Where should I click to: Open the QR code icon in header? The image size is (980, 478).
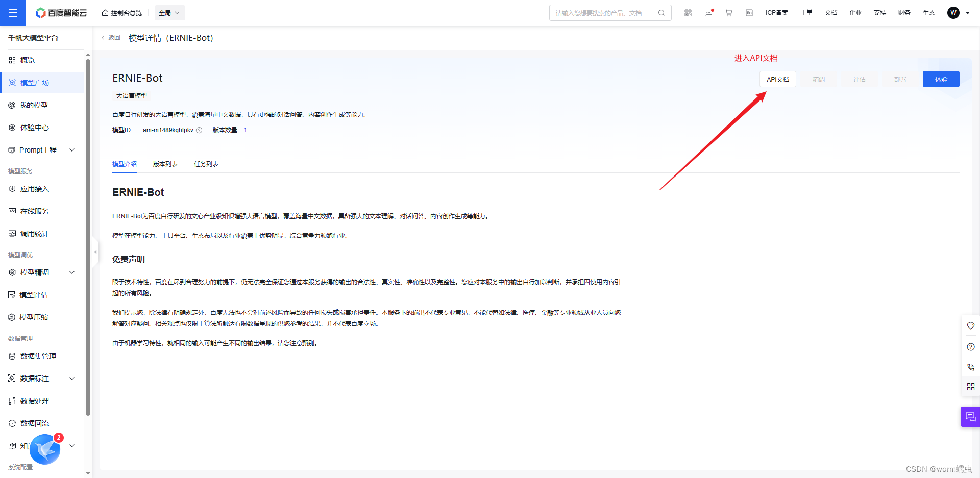(x=688, y=13)
